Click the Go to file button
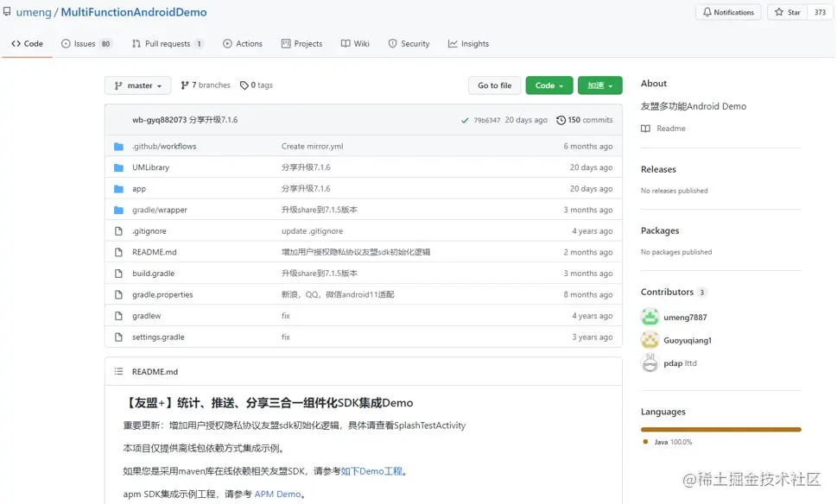 click(494, 85)
